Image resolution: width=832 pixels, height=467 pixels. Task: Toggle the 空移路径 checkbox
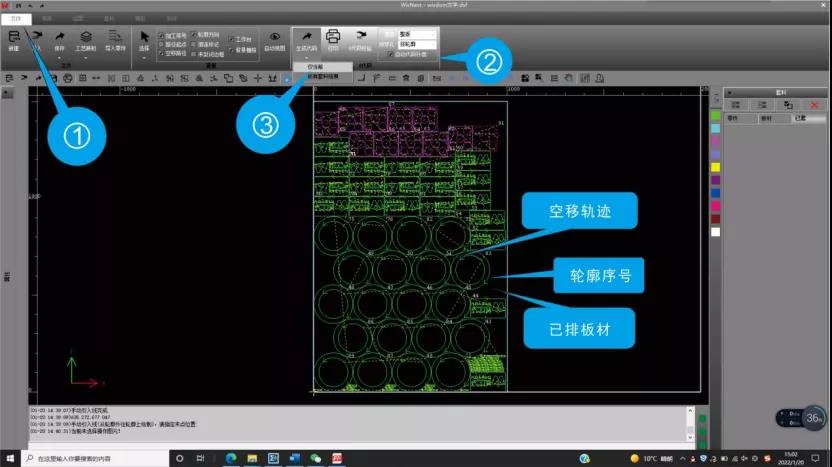tap(161, 53)
